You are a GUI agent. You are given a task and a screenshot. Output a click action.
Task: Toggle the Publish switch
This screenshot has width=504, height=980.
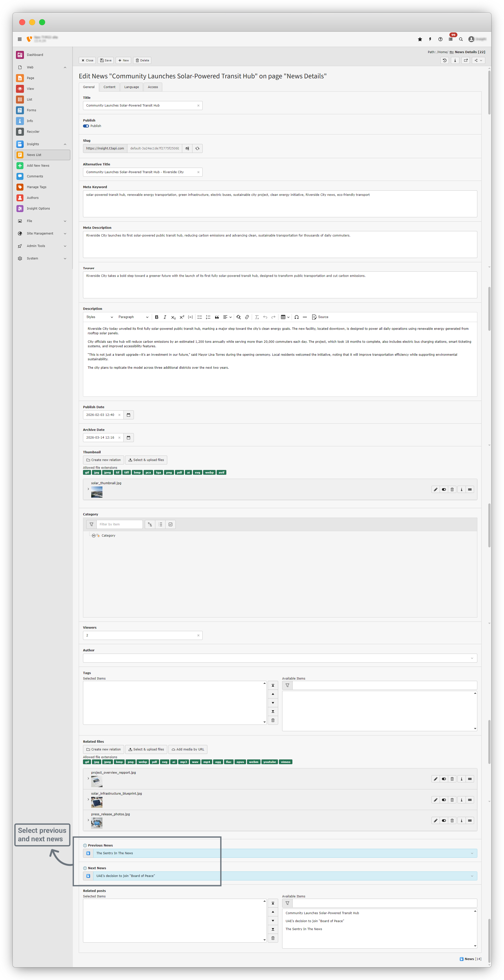(86, 126)
